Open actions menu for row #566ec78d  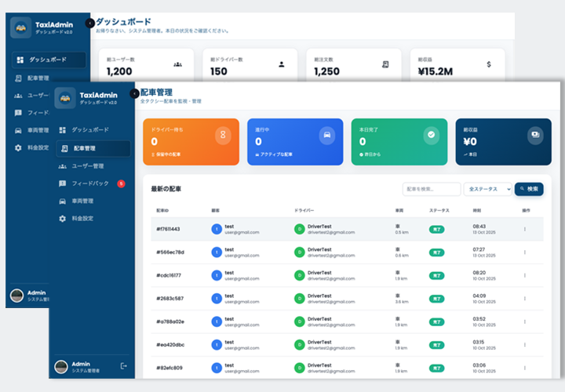pos(525,252)
